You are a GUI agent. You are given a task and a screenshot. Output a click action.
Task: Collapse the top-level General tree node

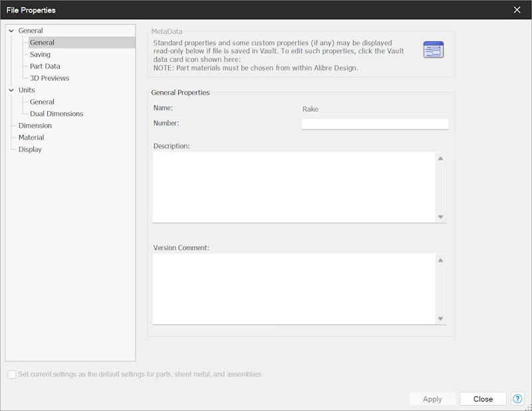tap(11, 31)
